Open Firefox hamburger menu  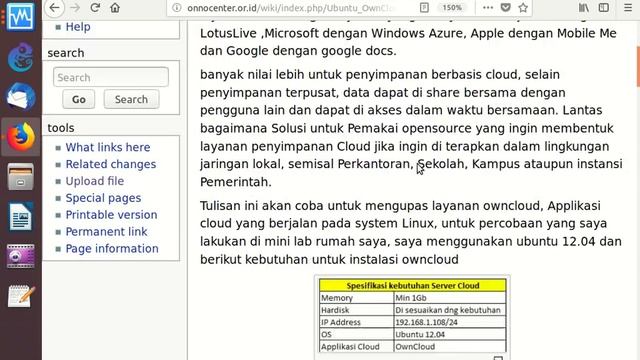(x=628, y=7)
